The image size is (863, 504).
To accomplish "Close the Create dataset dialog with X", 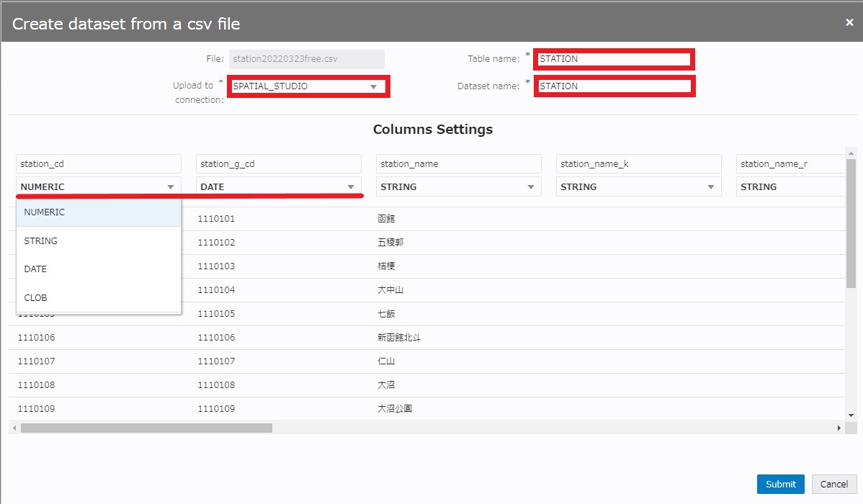I will pos(849,23).
